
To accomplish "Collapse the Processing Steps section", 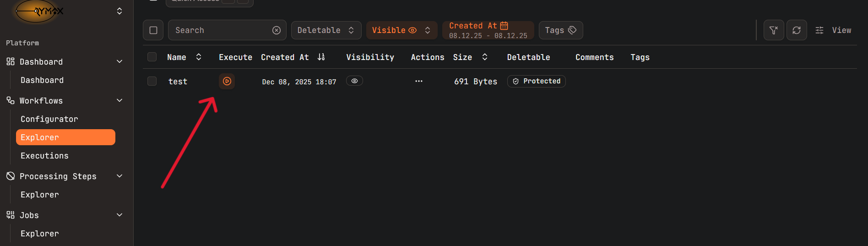I will 119,176.
